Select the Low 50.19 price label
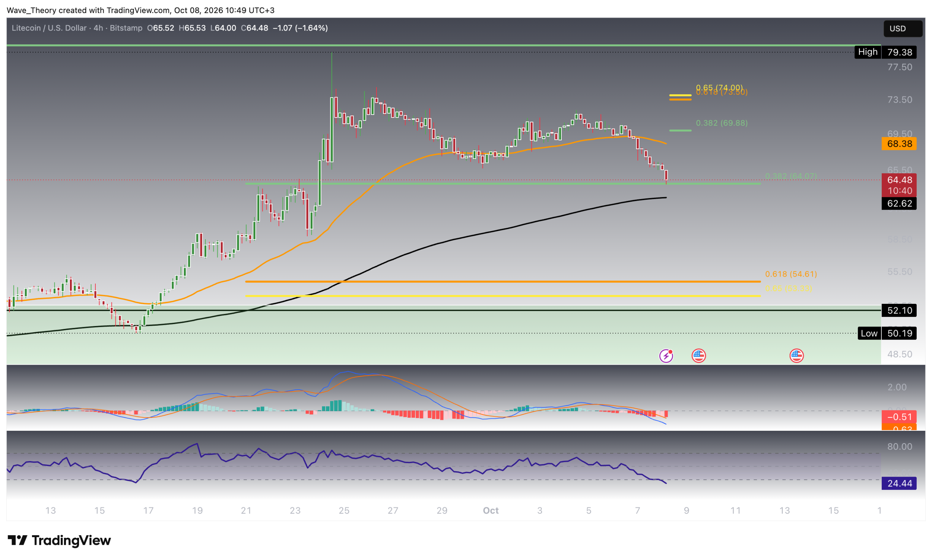The height and width of the screenshot is (560, 932). click(887, 333)
